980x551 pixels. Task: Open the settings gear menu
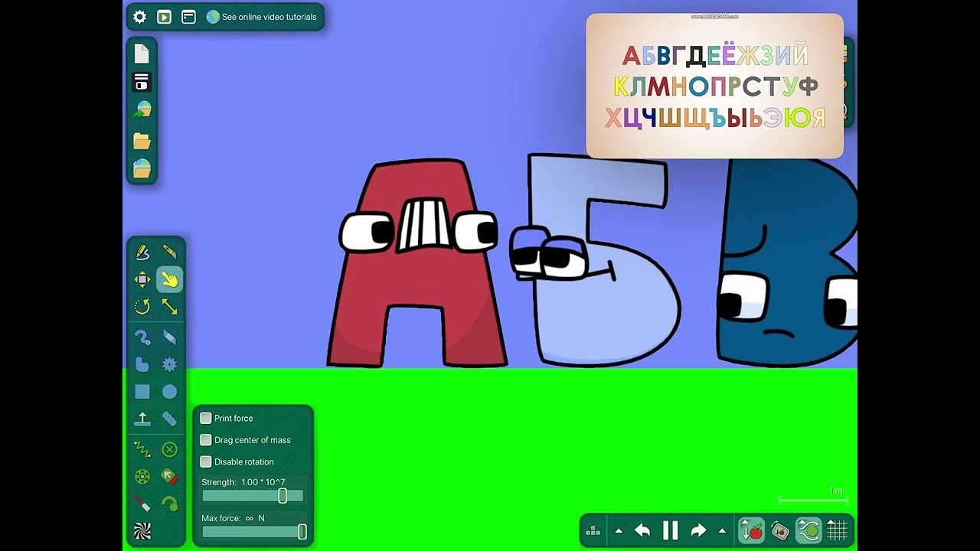[139, 17]
